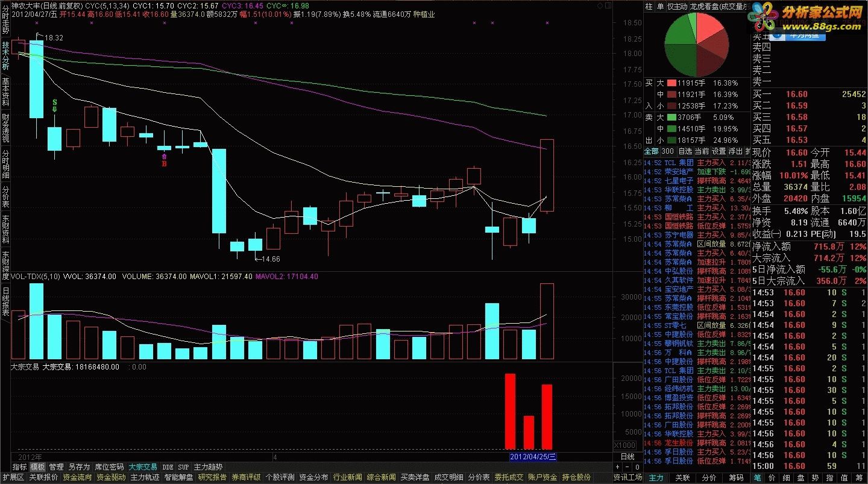Image resolution: width=868 pixels, height=484 pixels.
Task: Click the 2012/04/25/三 date marker on the time axis
Action: pos(533,457)
